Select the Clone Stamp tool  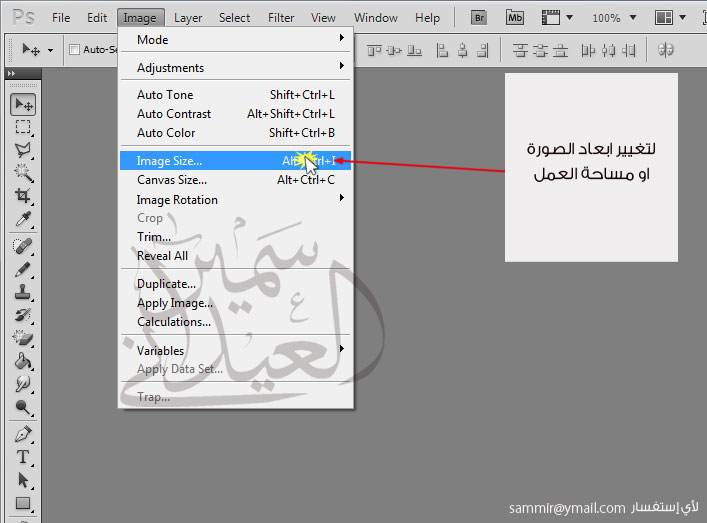tap(23, 292)
